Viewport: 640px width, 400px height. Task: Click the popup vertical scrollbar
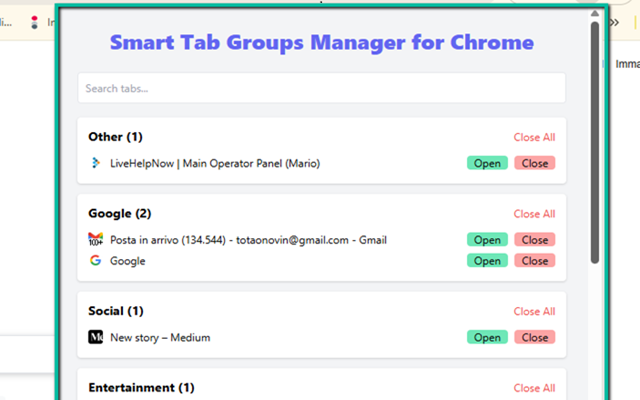tap(595, 140)
